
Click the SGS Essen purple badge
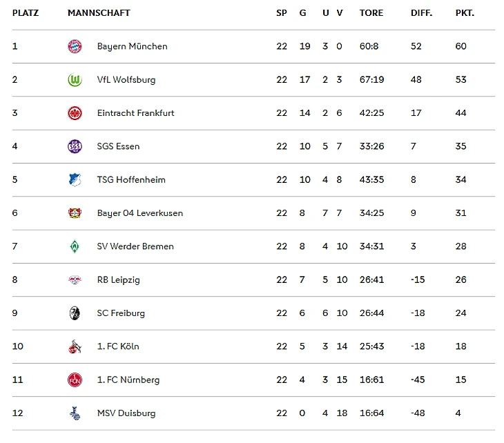[75, 146]
